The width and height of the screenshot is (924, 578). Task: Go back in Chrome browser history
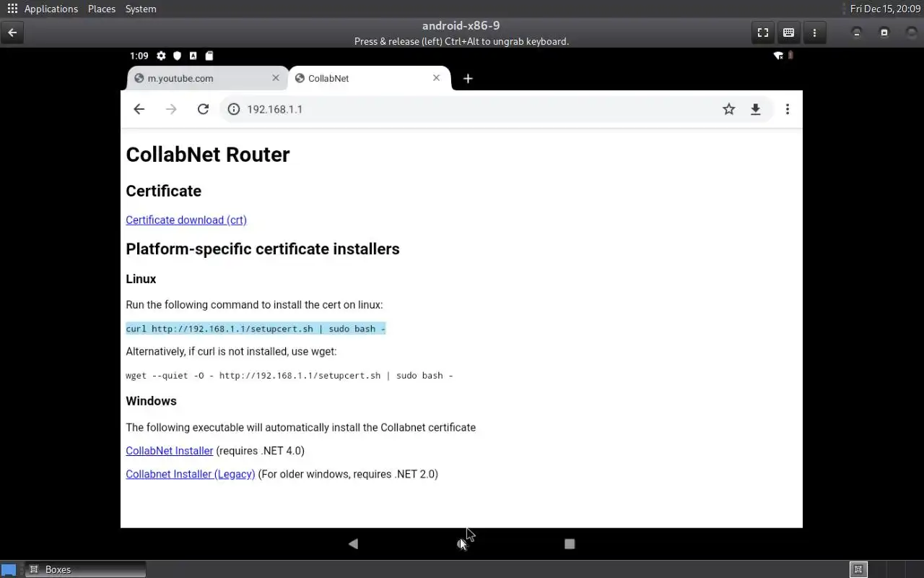139,109
